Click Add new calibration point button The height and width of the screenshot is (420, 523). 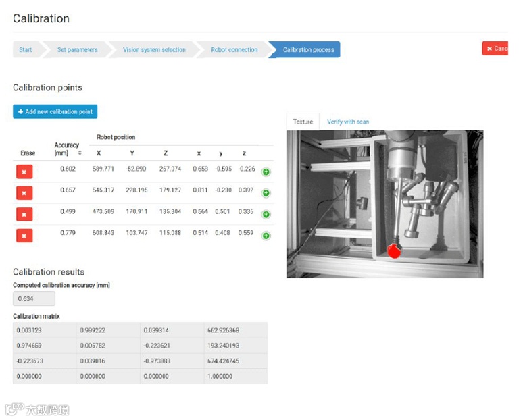pyautogui.click(x=55, y=111)
